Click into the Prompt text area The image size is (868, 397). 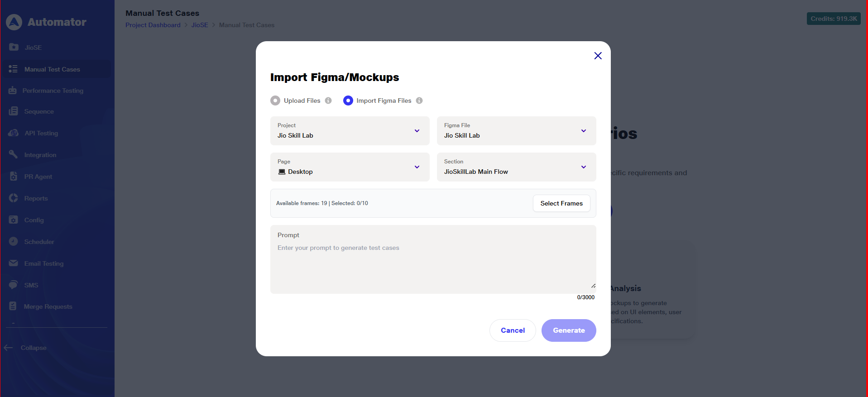click(x=433, y=265)
